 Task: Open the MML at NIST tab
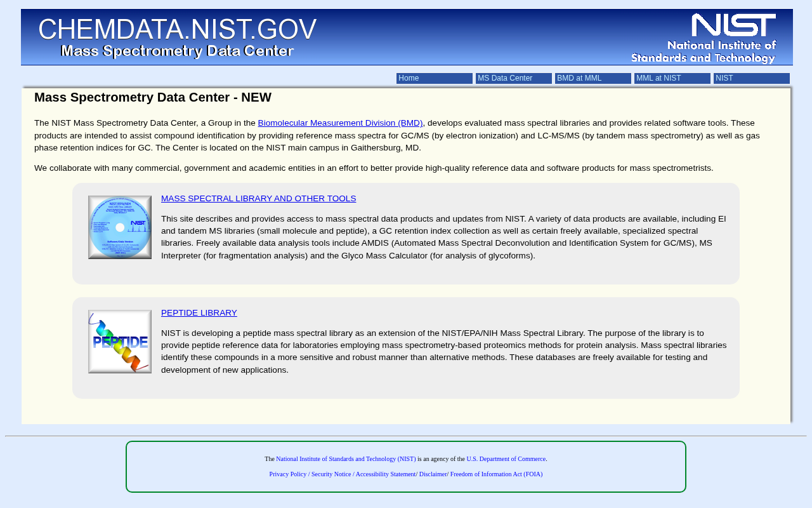point(672,78)
